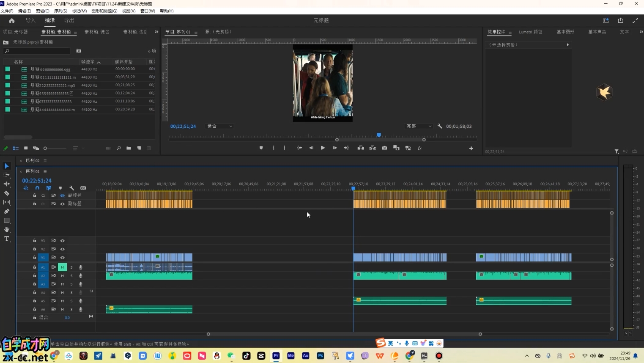Screen dimensions: 644x363
Task: Select the Track Select Forward tool
Action: point(7,175)
